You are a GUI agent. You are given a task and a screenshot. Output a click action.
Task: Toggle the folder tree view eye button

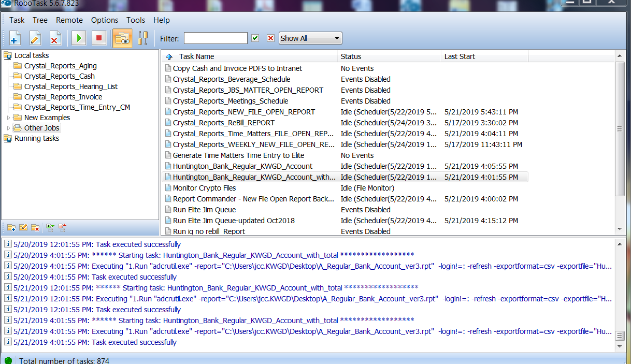[122, 38]
